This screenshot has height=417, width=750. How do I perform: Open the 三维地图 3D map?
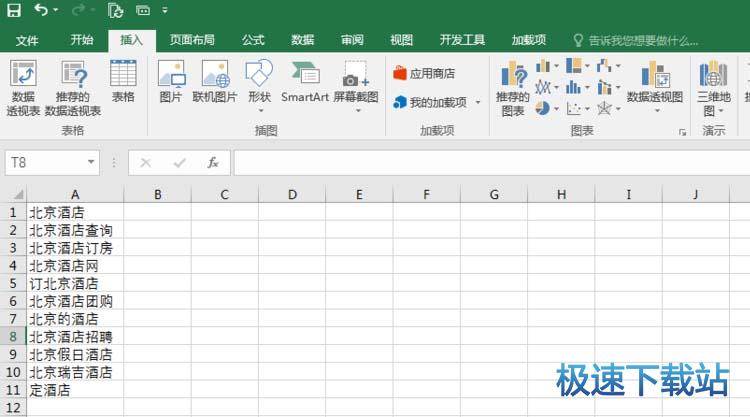714,88
